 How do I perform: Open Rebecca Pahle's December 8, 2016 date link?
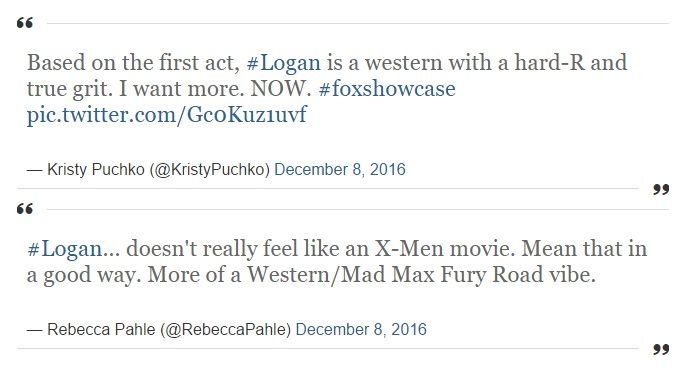click(x=361, y=329)
